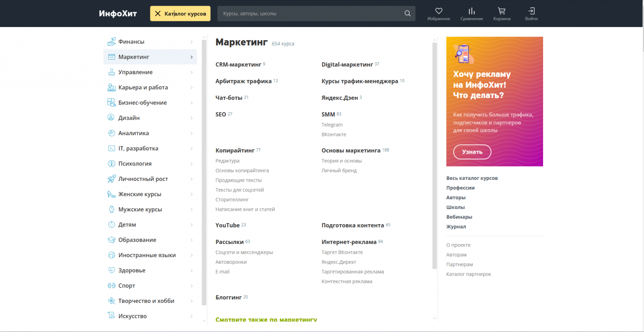Click the Дизайн category icon
Screen dimensions: 644x332
click(112, 118)
